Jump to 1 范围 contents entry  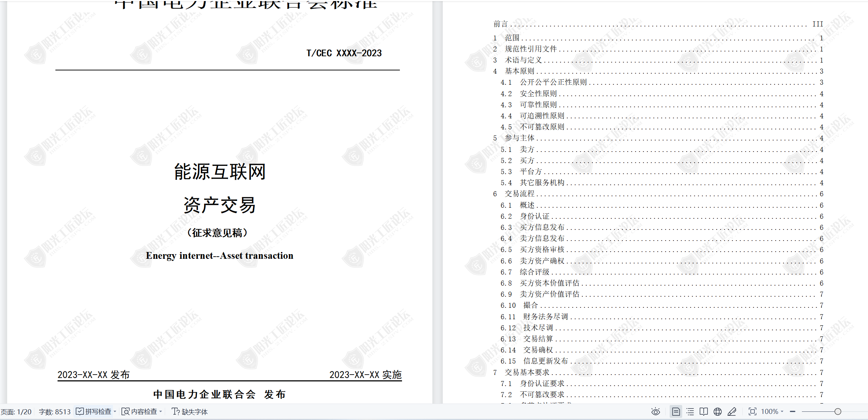tap(658, 38)
